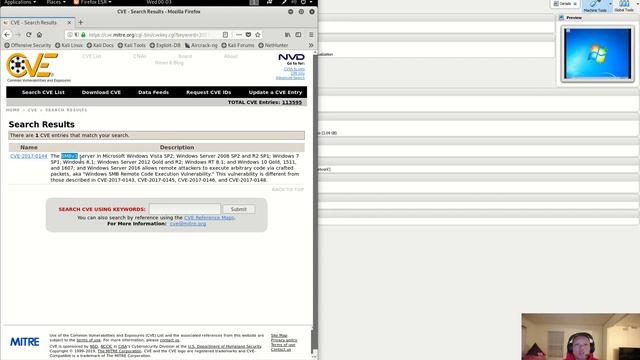Viewport: 640px width, 360px height.
Task: Open page actions three-dot menu
Action: (239, 35)
